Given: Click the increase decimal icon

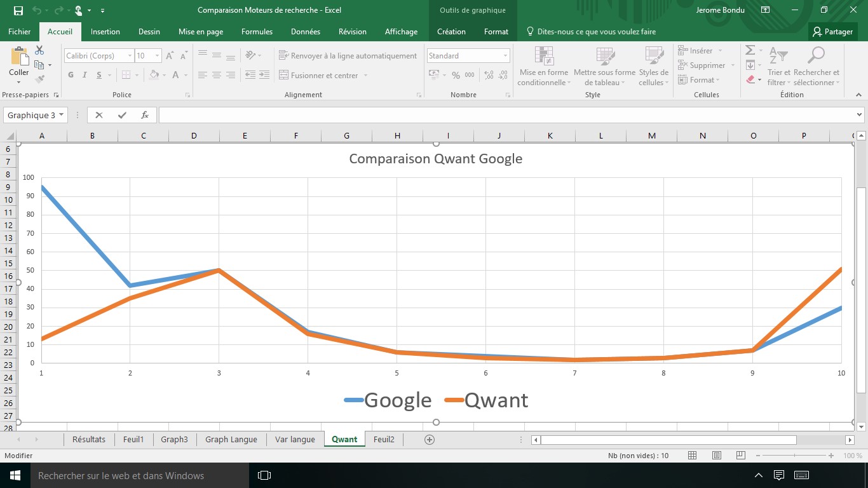Looking at the screenshot, I should (489, 75).
